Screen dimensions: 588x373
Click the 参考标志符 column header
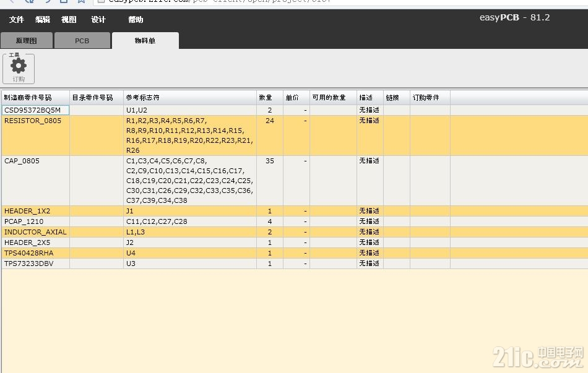pyautogui.click(x=190, y=98)
